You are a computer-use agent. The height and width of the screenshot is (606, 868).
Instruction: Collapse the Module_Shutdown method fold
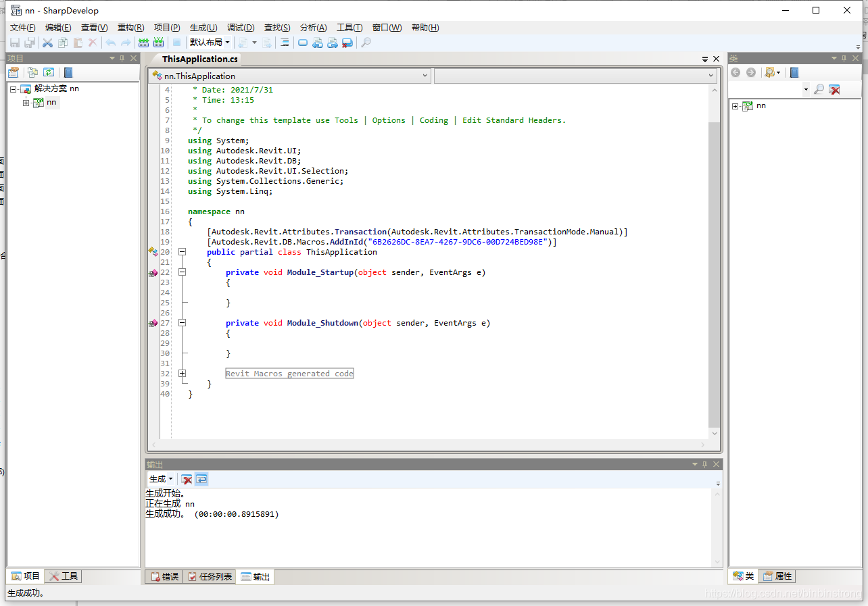click(182, 323)
